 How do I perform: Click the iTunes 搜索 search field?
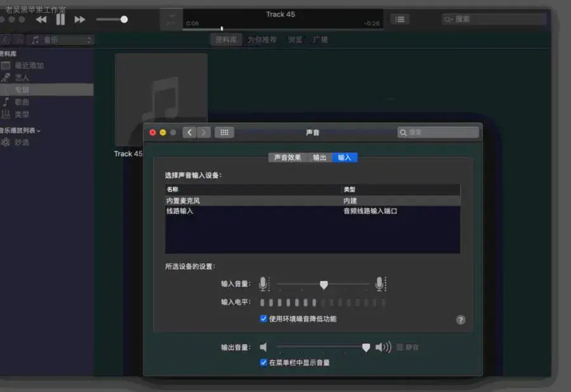(x=494, y=19)
